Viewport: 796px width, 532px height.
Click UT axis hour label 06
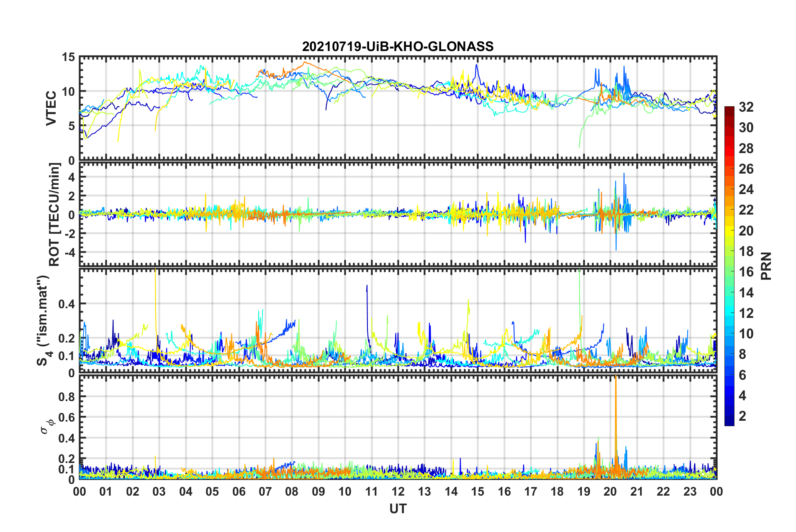click(239, 492)
